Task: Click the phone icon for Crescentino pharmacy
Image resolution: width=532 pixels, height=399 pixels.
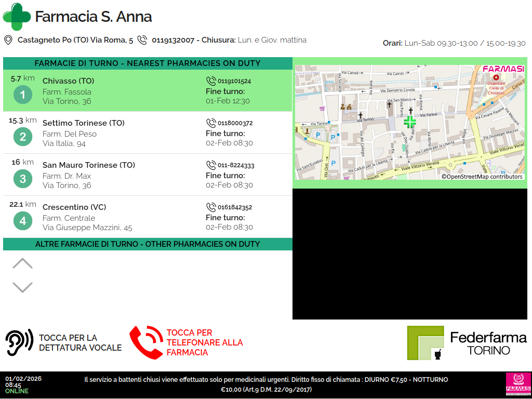Action: [211, 207]
